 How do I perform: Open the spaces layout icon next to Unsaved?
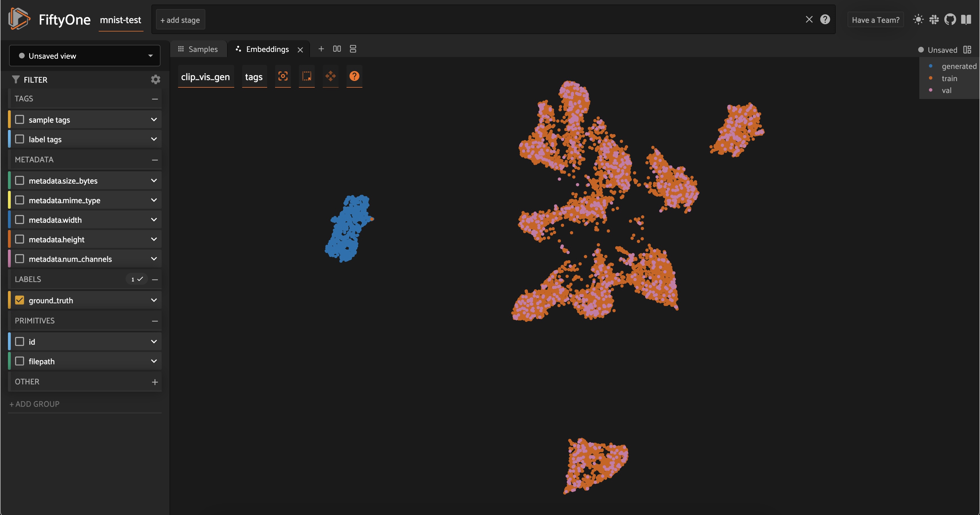pyautogui.click(x=967, y=50)
